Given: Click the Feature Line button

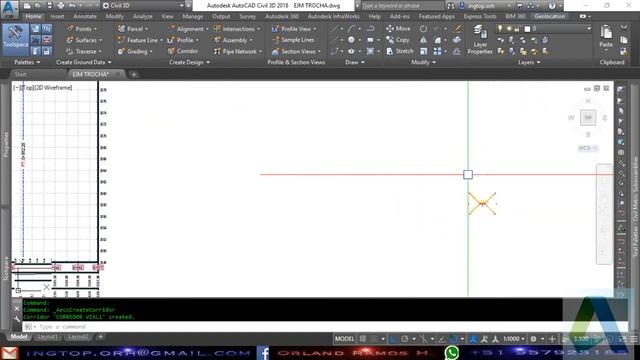Looking at the screenshot, I should [140, 40].
